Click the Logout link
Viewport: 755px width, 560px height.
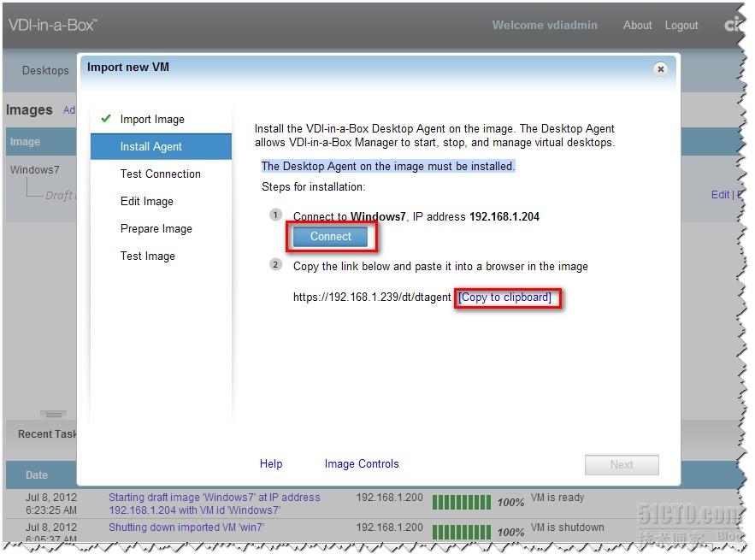coord(681,25)
